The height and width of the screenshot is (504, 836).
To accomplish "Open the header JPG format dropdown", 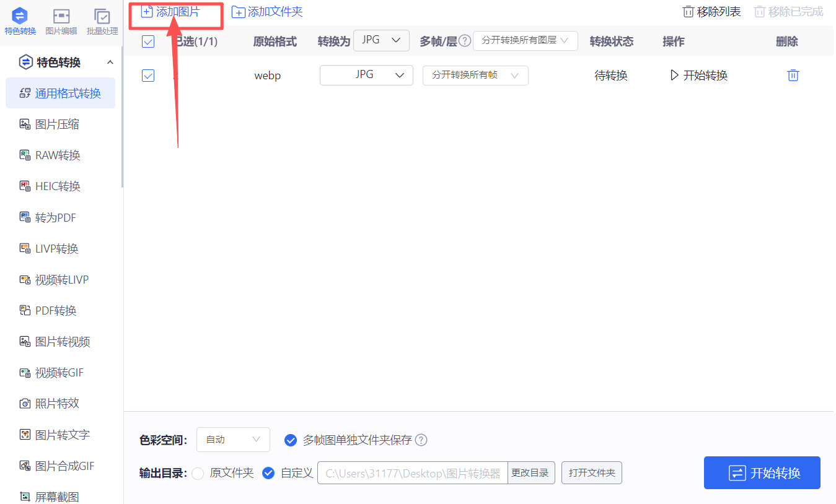I will coord(381,40).
